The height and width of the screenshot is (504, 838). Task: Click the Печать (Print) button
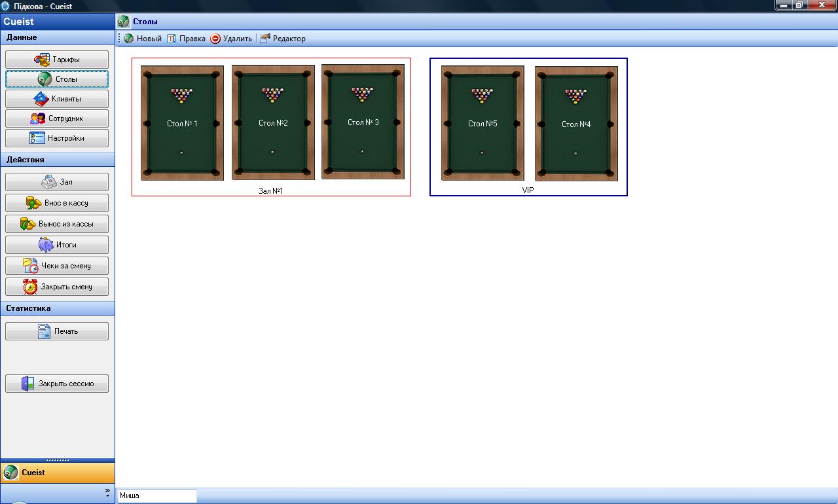57,331
